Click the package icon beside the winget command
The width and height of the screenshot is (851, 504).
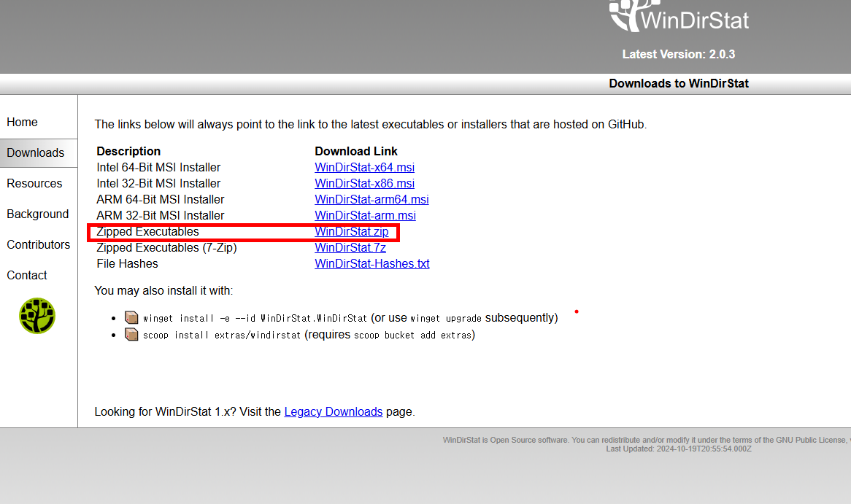pyautogui.click(x=131, y=317)
